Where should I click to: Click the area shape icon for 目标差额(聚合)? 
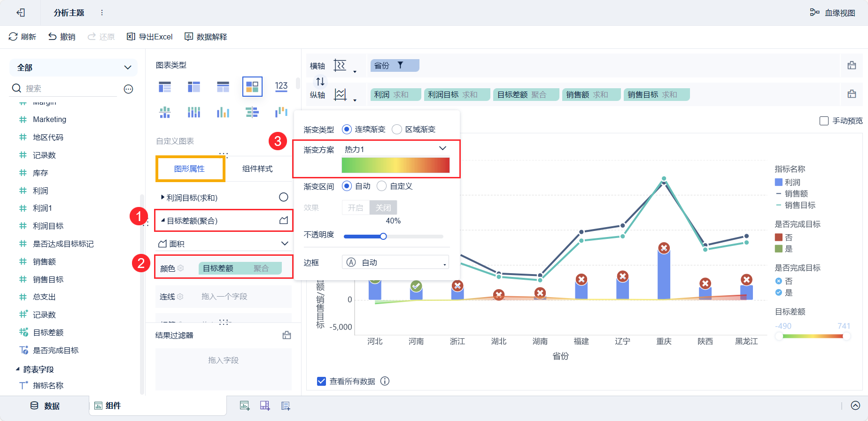click(284, 220)
